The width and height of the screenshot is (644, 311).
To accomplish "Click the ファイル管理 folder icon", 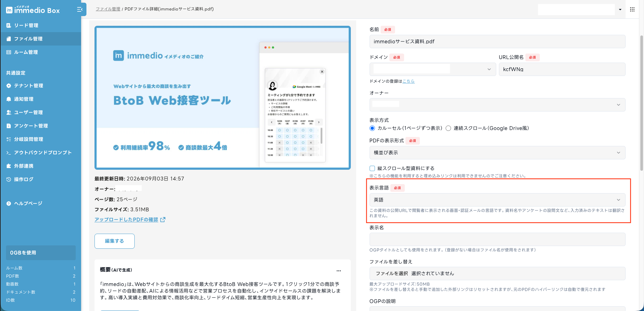I will click(9, 39).
